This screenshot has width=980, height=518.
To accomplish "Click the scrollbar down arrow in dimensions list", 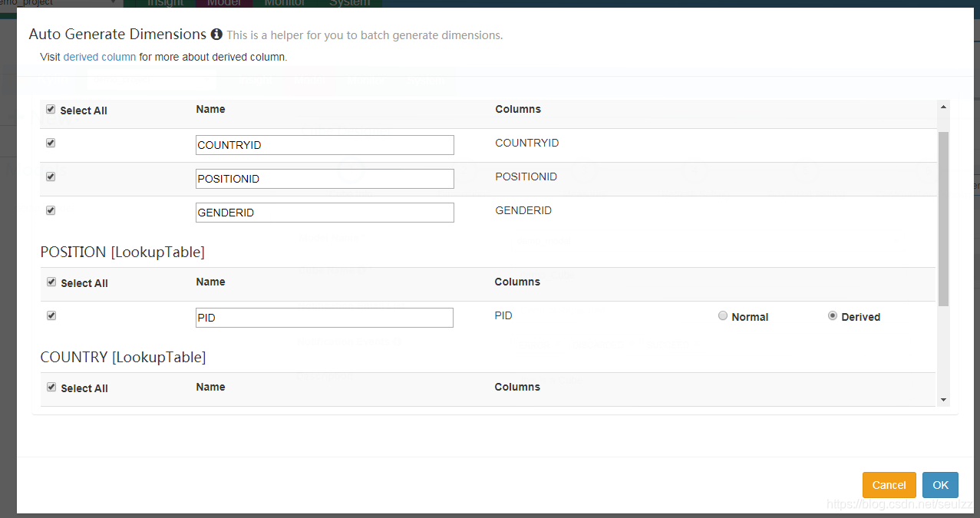I will click(x=943, y=400).
